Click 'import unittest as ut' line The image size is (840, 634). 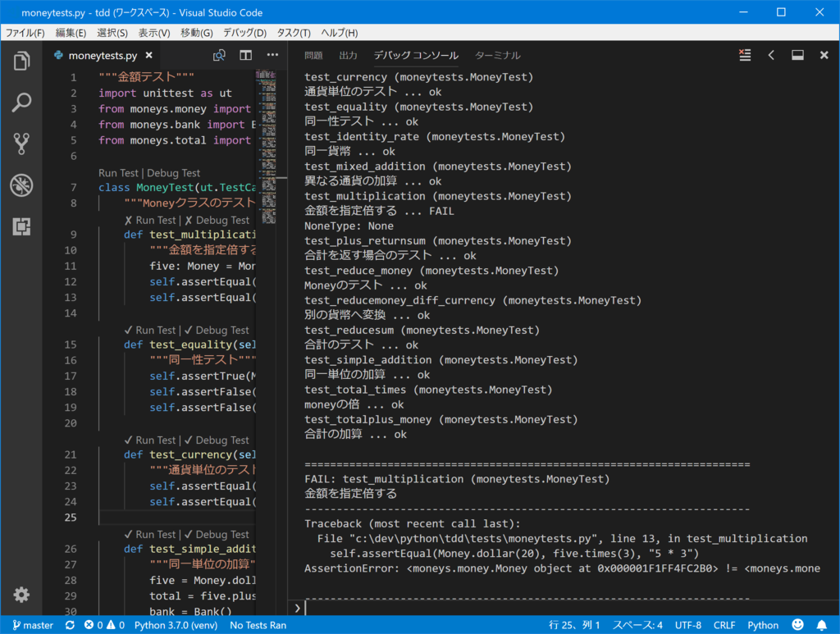165,94
